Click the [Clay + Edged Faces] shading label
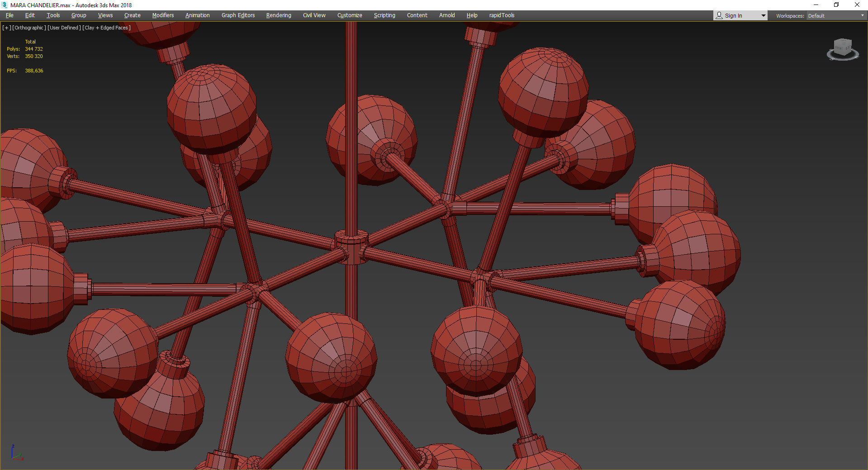The height and width of the screenshot is (470, 868). pos(107,28)
